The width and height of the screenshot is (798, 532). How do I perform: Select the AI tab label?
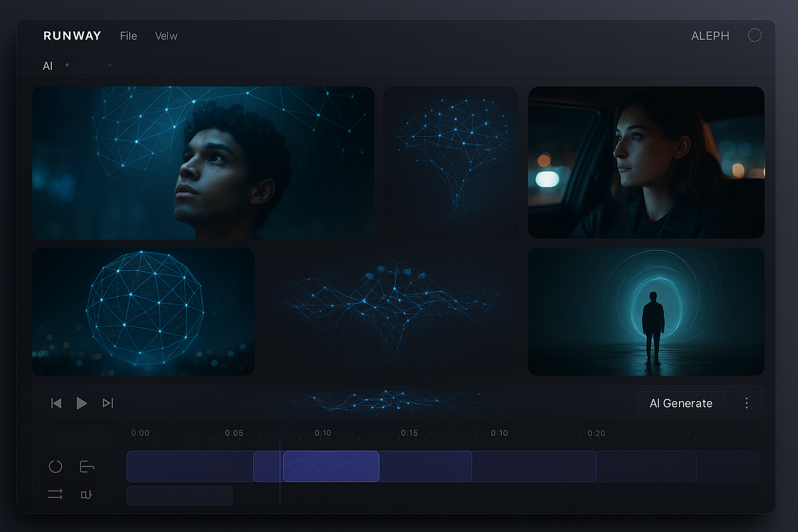pos(48,66)
